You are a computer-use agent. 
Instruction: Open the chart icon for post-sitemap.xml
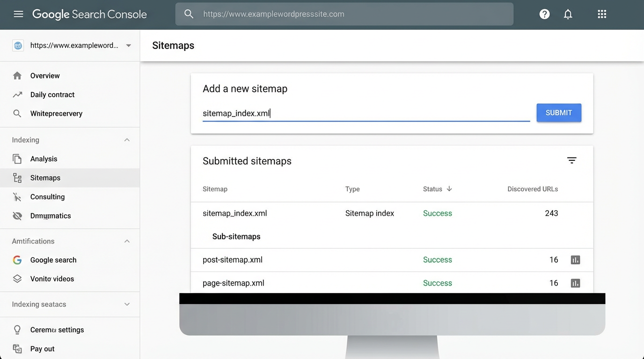pos(575,259)
